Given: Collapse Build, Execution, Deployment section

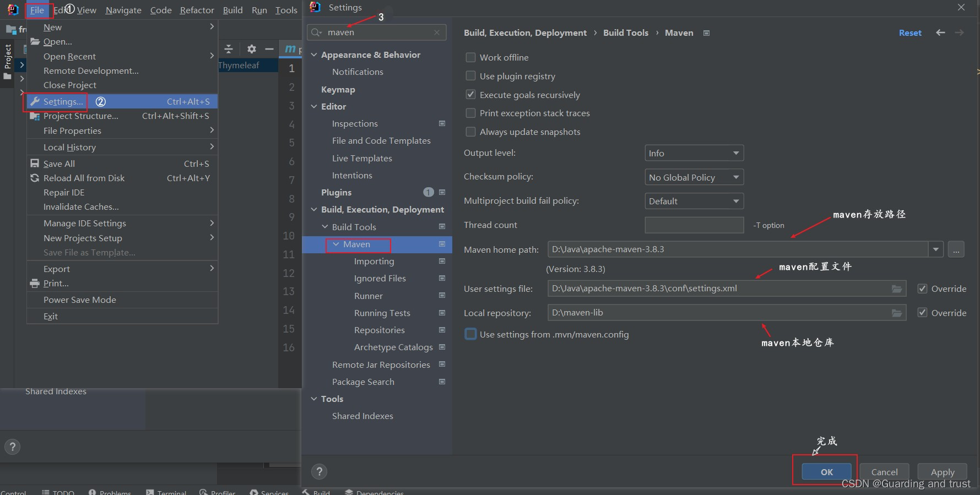Looking at the screenshot, I should [314, 209].
